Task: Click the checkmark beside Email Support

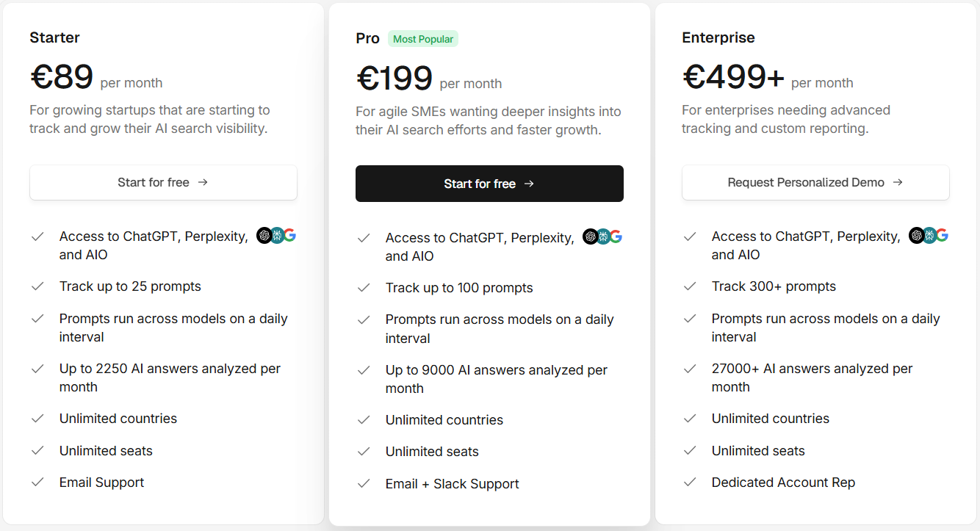Action: pyautogui.click(x=37, y=483)
